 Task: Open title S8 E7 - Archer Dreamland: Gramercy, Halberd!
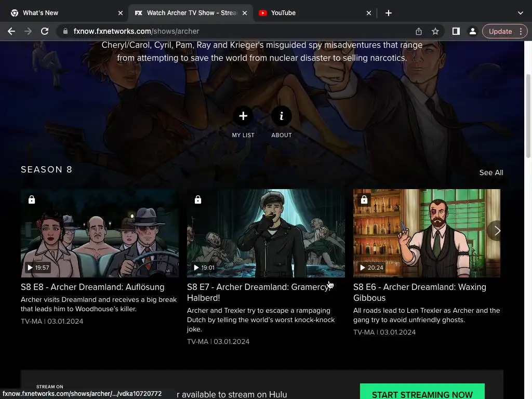(x=259, y=292)
